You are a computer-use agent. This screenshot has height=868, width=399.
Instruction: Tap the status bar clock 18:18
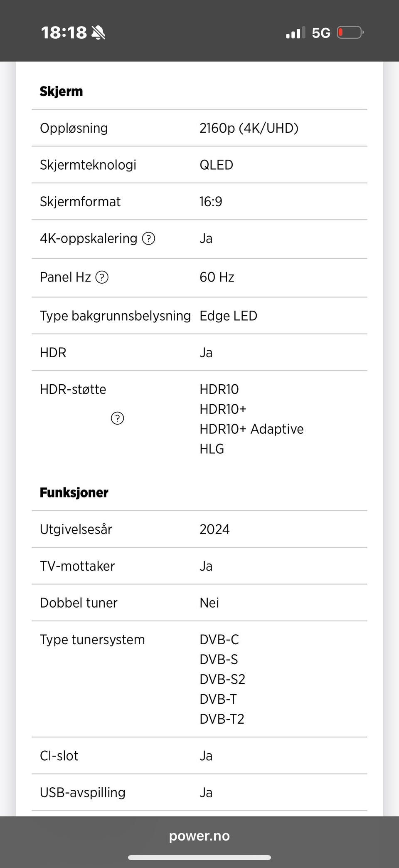click(64, 32)
